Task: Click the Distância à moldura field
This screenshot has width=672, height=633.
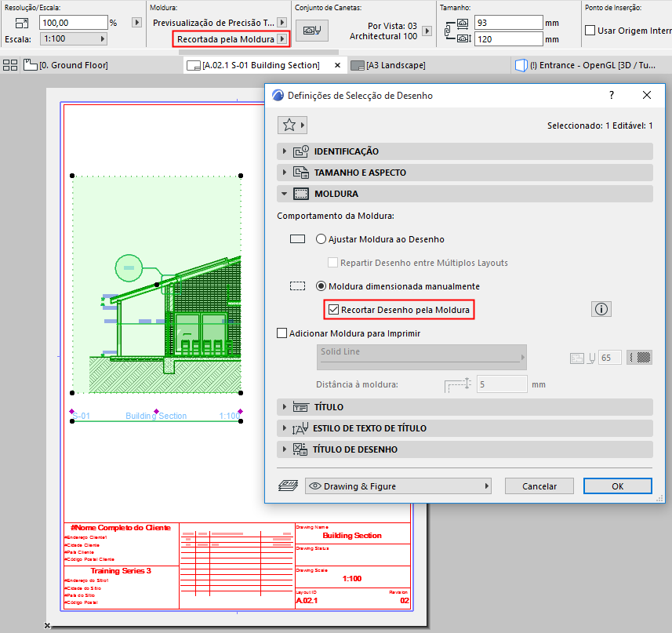Action: (502, 384)
